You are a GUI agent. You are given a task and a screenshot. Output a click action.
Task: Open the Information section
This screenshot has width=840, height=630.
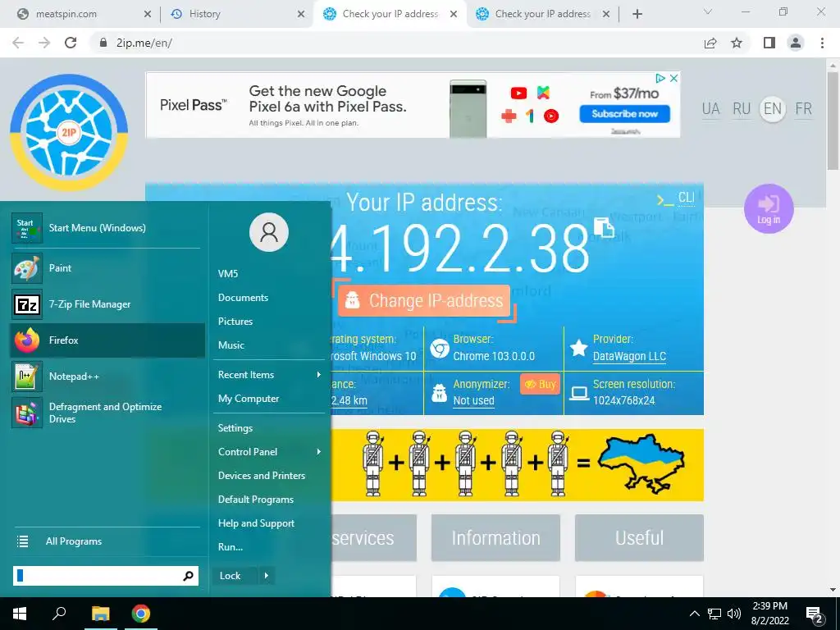495,538
